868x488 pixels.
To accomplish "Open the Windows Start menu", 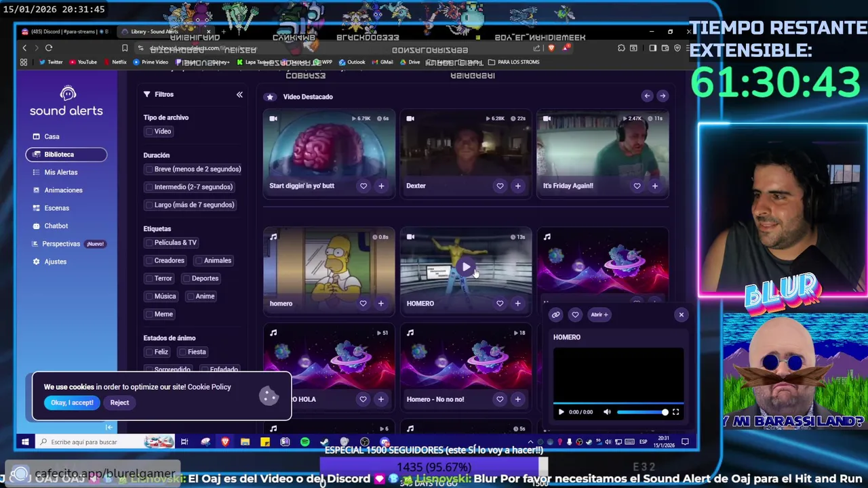I will pyautogui.click(x=25, y=442).
